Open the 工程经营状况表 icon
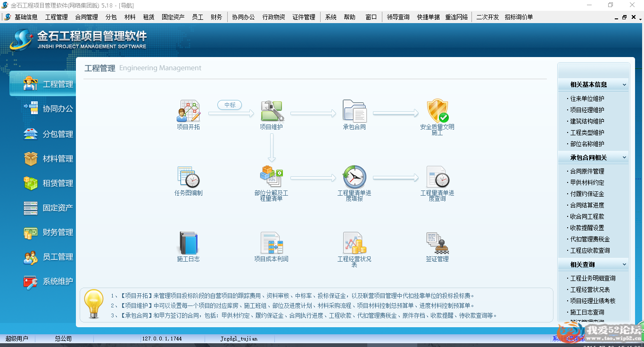The height and width of the screenshot is (347, 644). coord(355,243)
